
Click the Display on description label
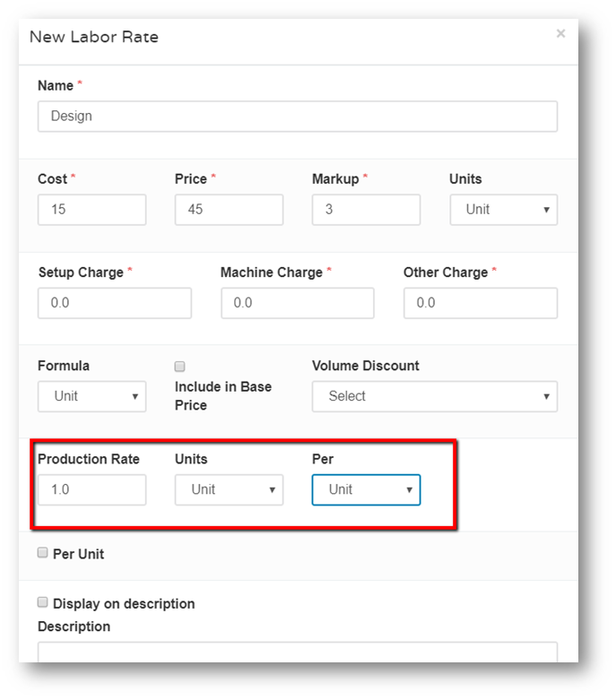tap(124, 603)
